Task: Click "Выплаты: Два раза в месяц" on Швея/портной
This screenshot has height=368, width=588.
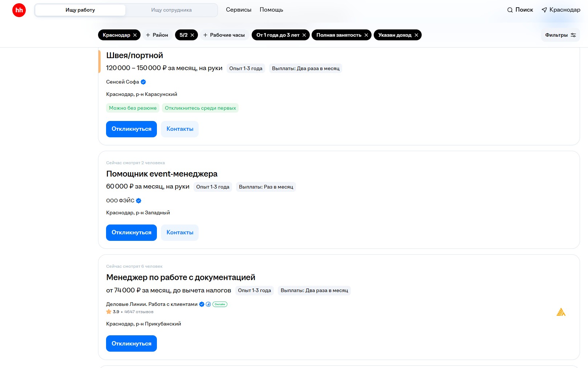Action: click(306, 68)
